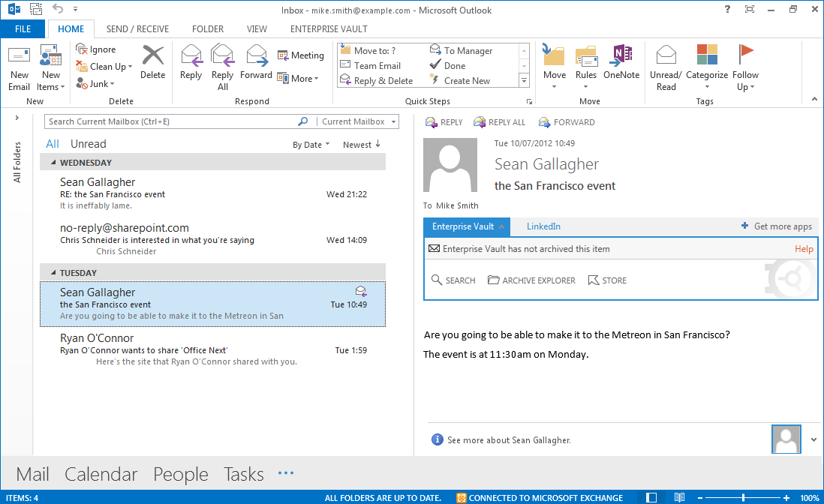Open ARCHIVE EXPLORER
The height and width of the screenshot is (504, 824).
(x=531, y=280)
